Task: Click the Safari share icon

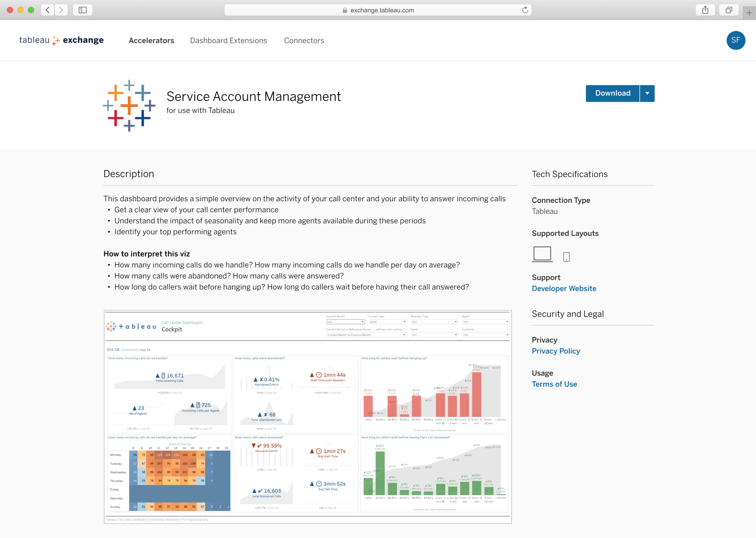Action: [x=705, y=10]
